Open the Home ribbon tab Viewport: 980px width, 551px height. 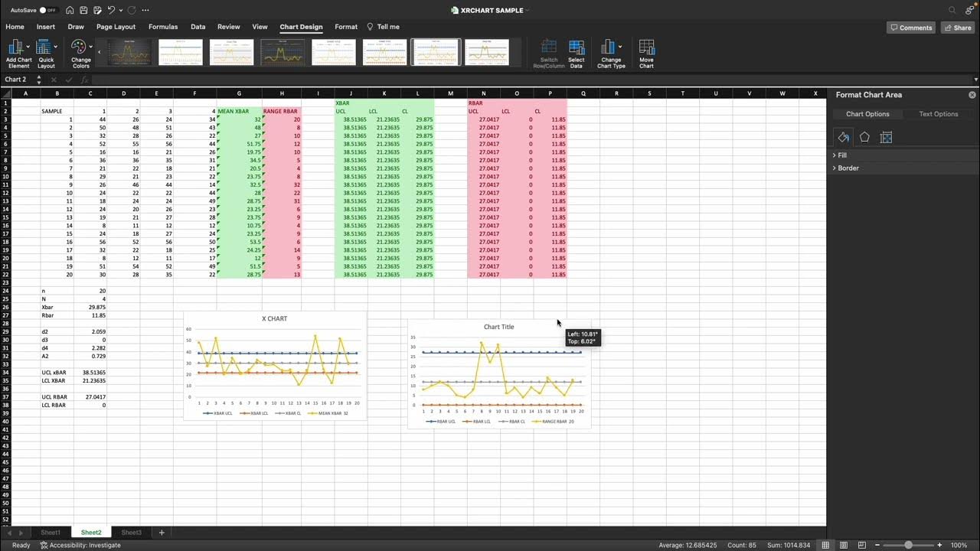click(15, 27)
